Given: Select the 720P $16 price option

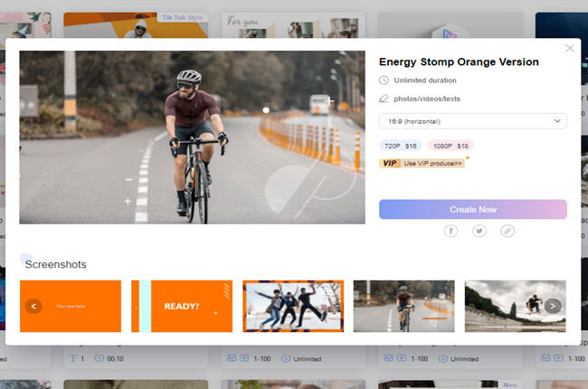Looking at the screenshot, I should pyautogui.click(x=401, y=146).
